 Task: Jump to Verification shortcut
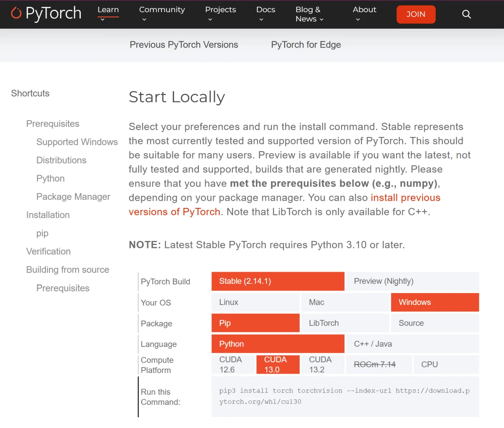[x=48, y=251]
